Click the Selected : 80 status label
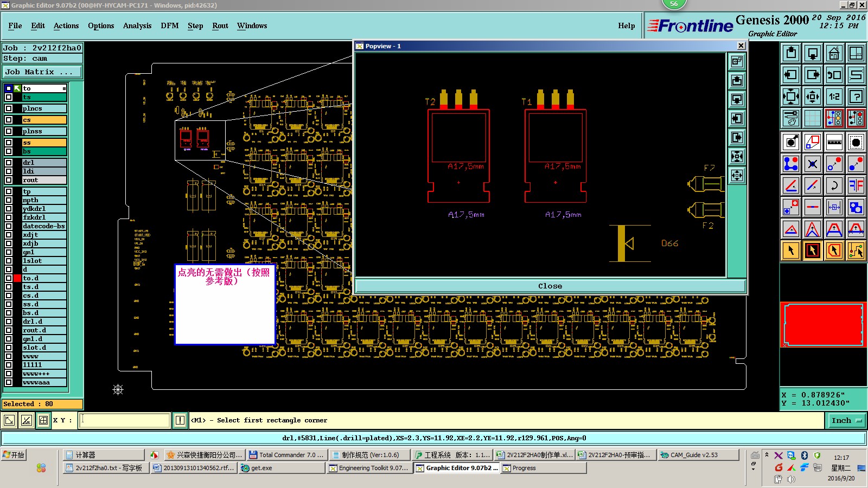The height and width of the screenshot is (488, 868). coord(42,404)
